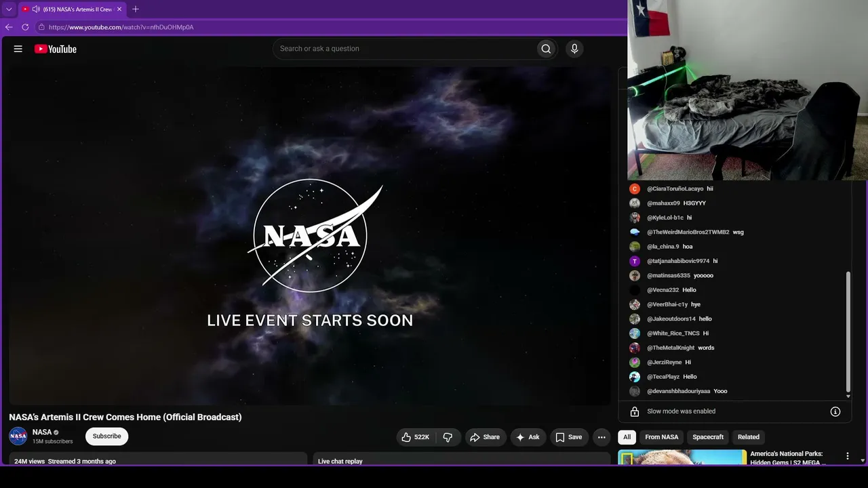
Task: Open @JerziReyne's chat avatar
Action: click(635, 363)
